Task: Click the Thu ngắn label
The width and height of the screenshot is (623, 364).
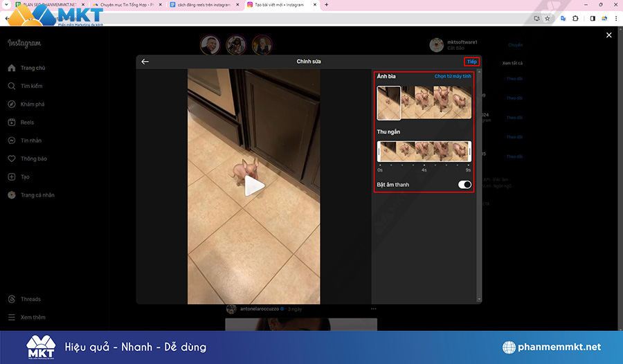Action: pyautogui.click(x=388, y=132)
